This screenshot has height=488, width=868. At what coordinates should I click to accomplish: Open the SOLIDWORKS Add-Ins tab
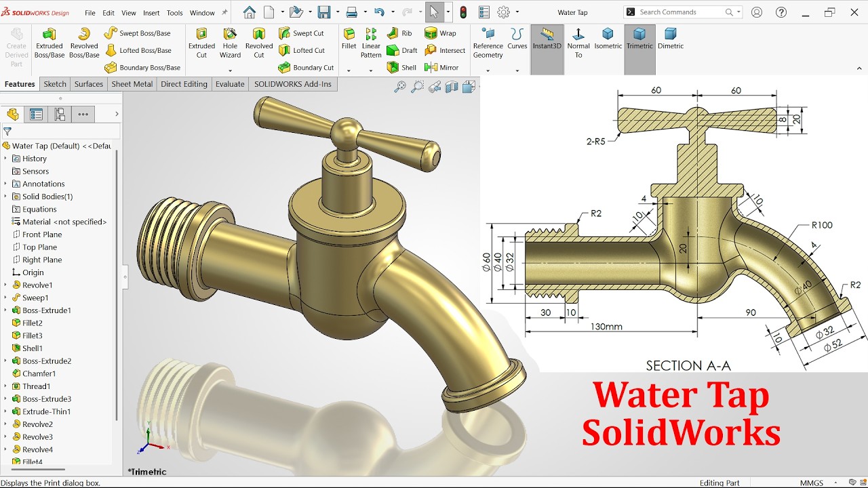click(x=293, y=84)
